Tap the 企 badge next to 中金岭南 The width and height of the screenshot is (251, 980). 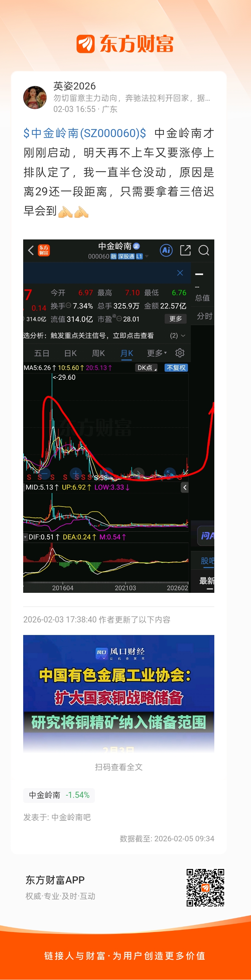click(136, 246)
